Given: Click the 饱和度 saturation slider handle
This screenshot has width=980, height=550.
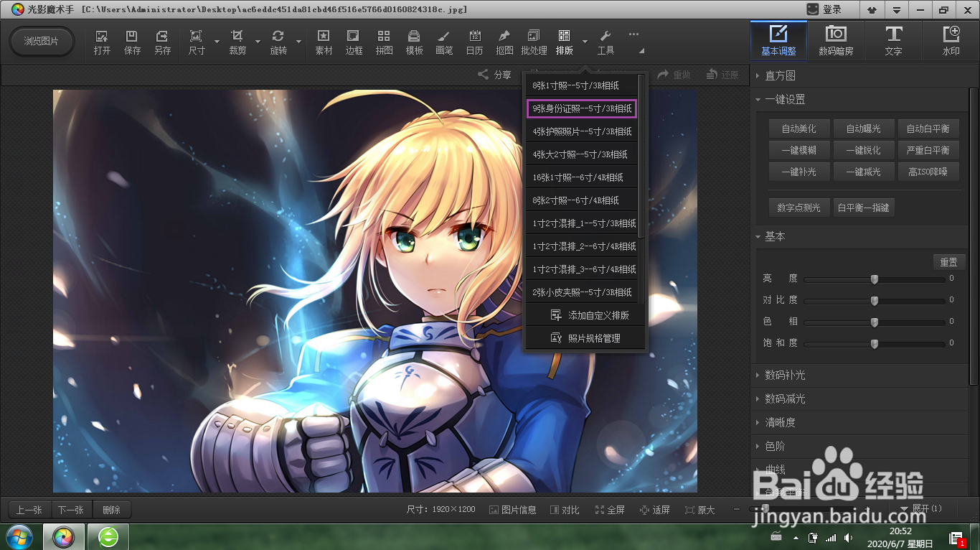Looking at the screenshot, I should [875, 343].
